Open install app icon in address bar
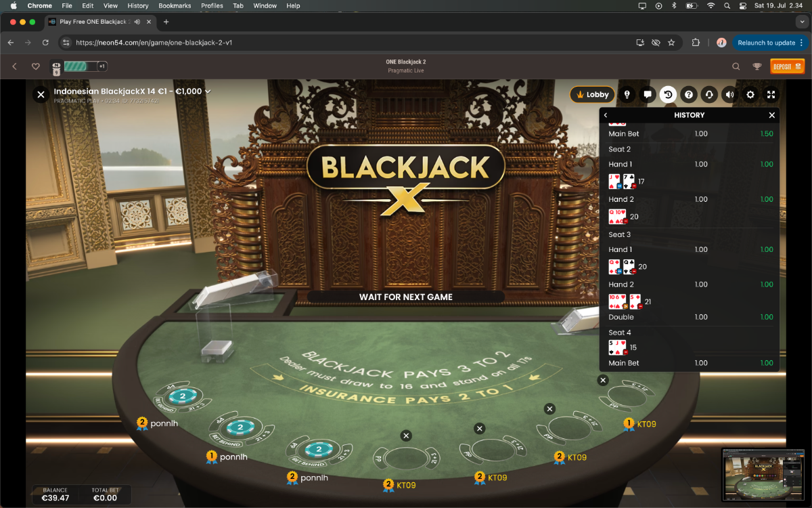 click(x=640, y=42)
